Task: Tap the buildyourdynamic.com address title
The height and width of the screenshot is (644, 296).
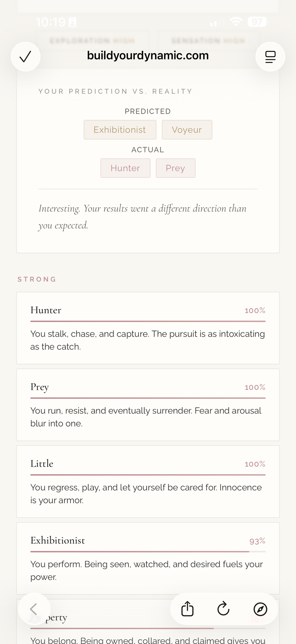Action: click(148, 55)
